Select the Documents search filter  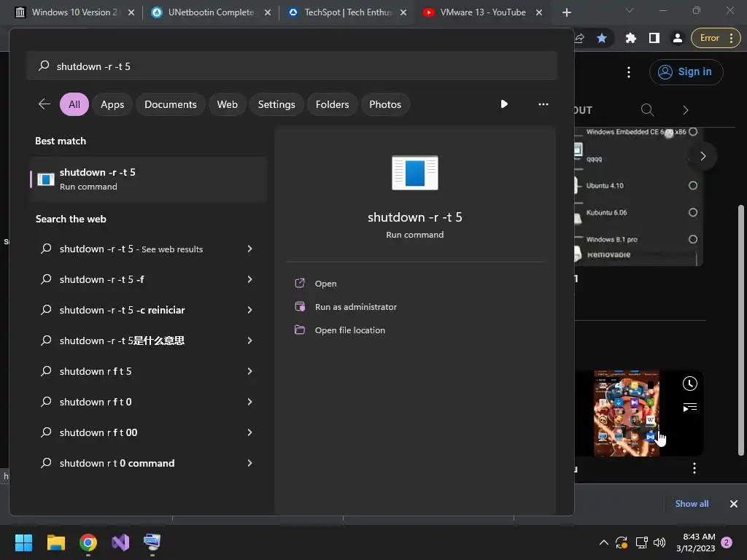pyautogui.click(x=171, y=104)
